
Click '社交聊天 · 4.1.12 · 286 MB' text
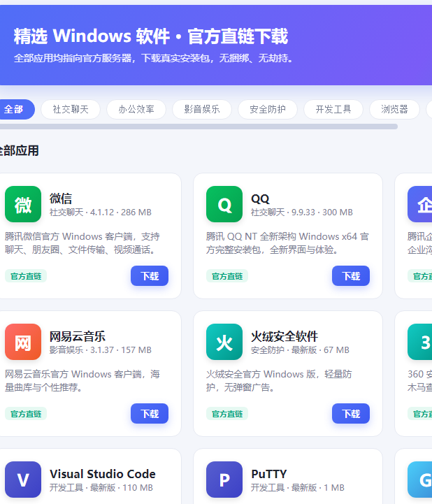point(100,212)
